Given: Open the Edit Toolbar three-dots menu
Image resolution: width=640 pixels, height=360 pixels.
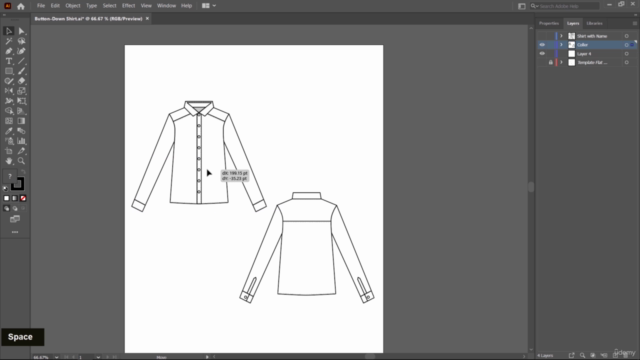Looking at the screenshot, I should [x=15, y=232].
